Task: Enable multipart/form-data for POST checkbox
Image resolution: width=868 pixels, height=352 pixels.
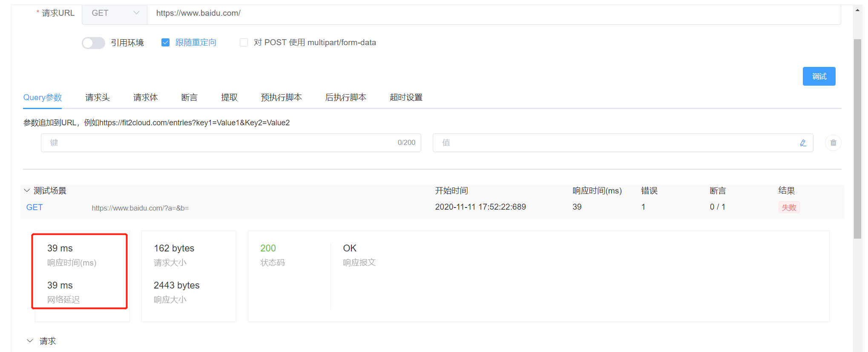Action: pyautogui.click(x=244, y=43)
